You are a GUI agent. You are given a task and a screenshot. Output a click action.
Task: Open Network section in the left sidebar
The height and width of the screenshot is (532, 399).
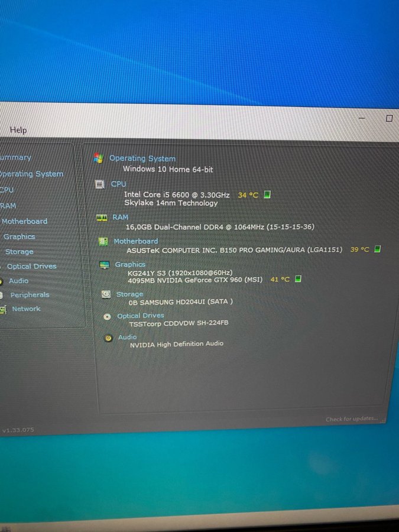[x=26, y=309]
